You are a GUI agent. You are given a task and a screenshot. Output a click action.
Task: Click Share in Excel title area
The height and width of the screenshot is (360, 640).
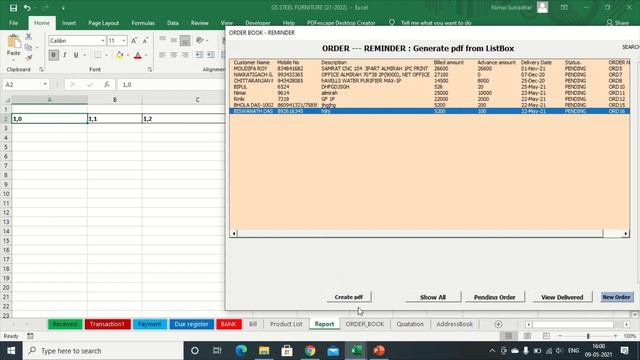[618, 23]
